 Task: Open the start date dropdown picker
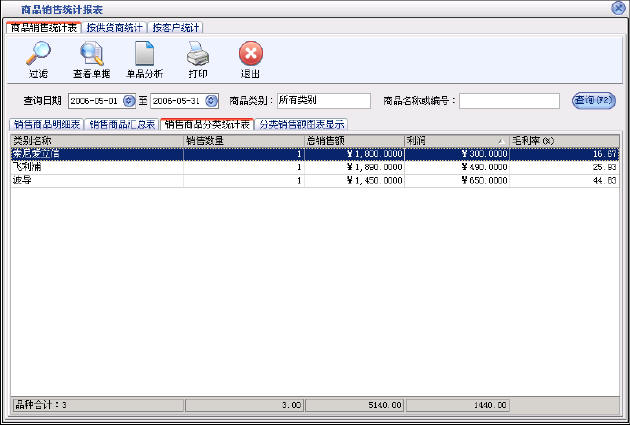coord(128,101)
